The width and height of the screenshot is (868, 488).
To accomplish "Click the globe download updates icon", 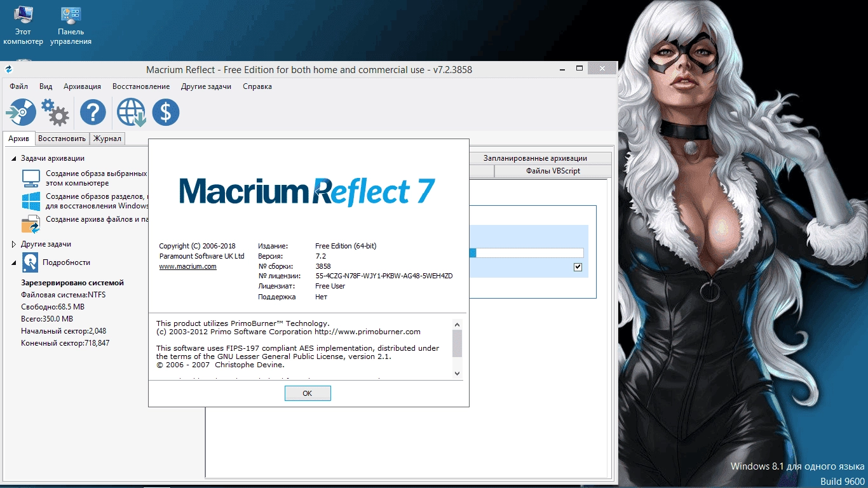I will point(132,113).
